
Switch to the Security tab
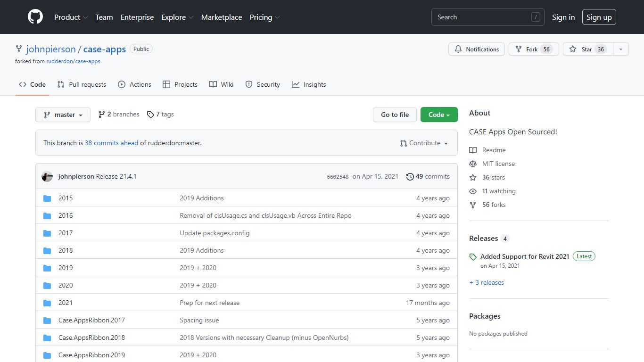[263, 84]
